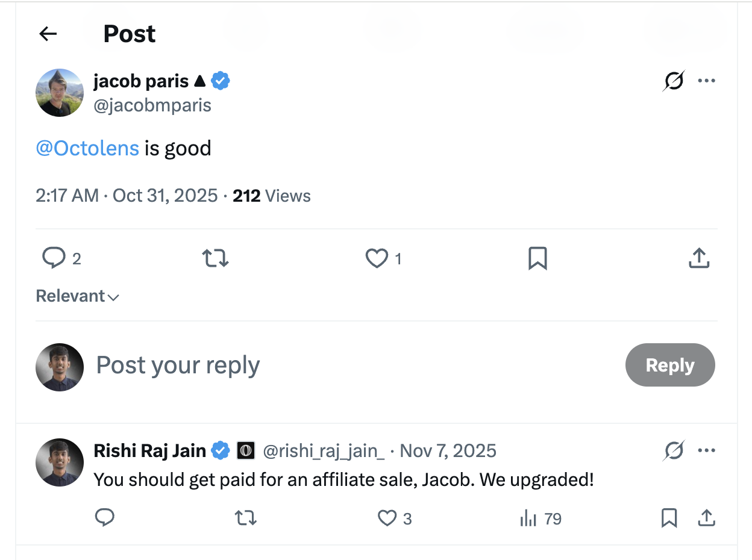Like the main post with 1 like
The height and width of the screenshot is (560, 752).
pos(377,258)
